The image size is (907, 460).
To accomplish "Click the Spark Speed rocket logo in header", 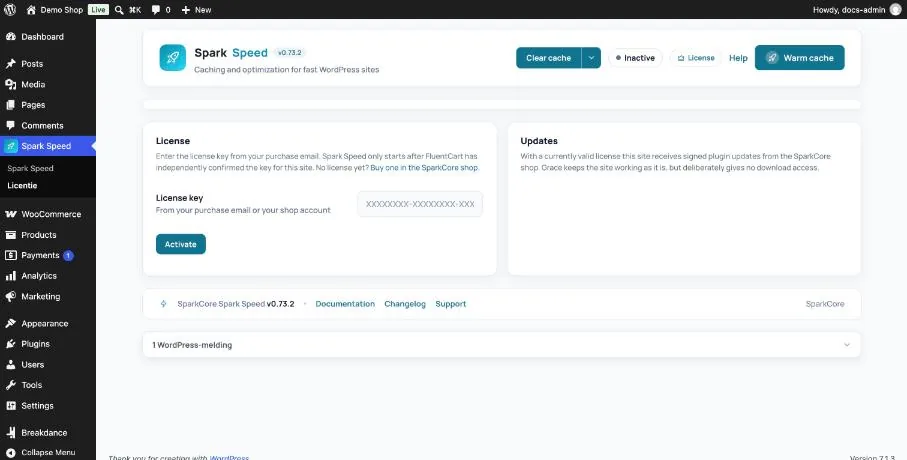I will (x=172, y=58).
